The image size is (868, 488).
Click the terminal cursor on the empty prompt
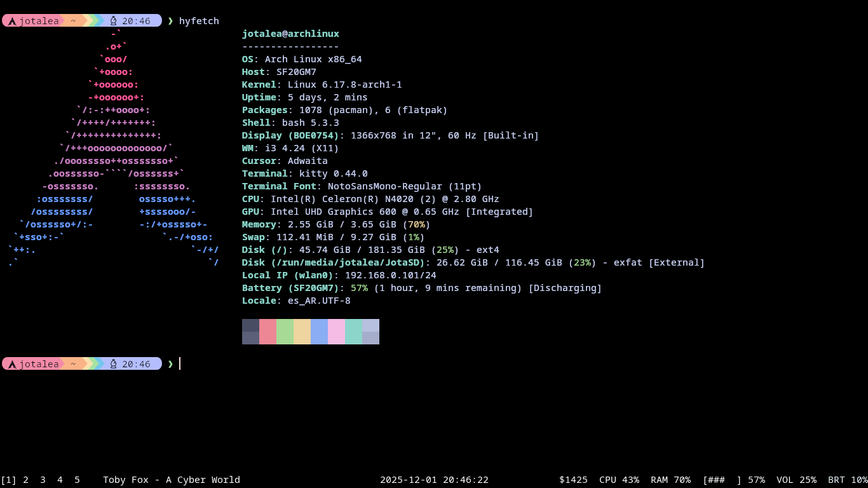(180, 363)
